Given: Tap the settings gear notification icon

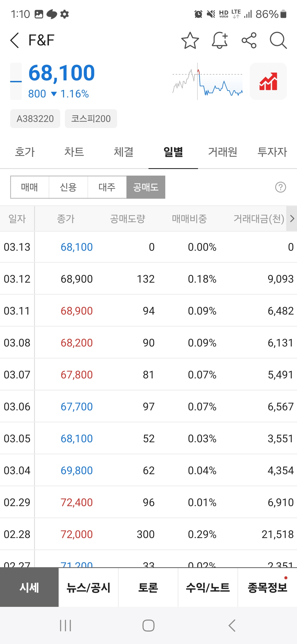Looking at the screenshot, I should click(x=64, y=14).
